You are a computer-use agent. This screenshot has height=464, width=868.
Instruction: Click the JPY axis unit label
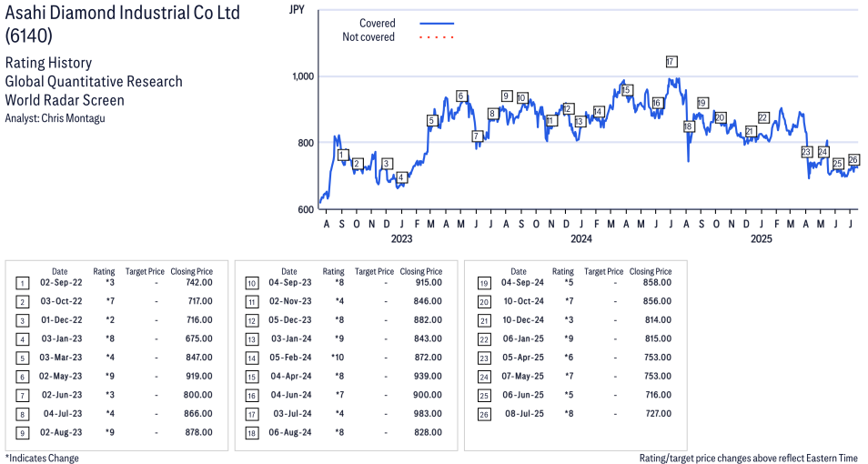pos(297,9)
